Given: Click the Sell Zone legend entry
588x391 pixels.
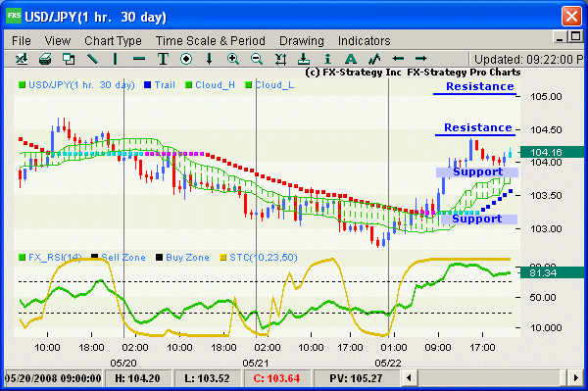Looking at the screenshot, I should [x=119, y=258].
